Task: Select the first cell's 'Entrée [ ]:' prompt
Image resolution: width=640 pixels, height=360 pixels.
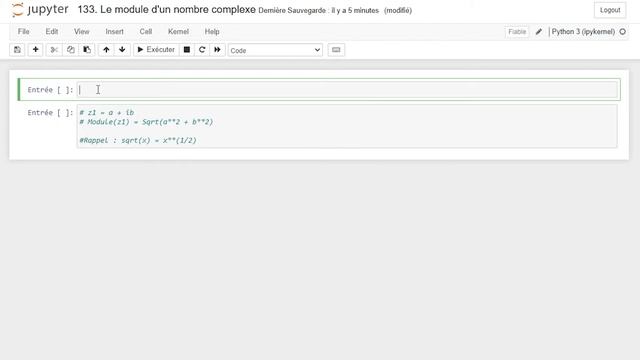Action: pos(50,90)
